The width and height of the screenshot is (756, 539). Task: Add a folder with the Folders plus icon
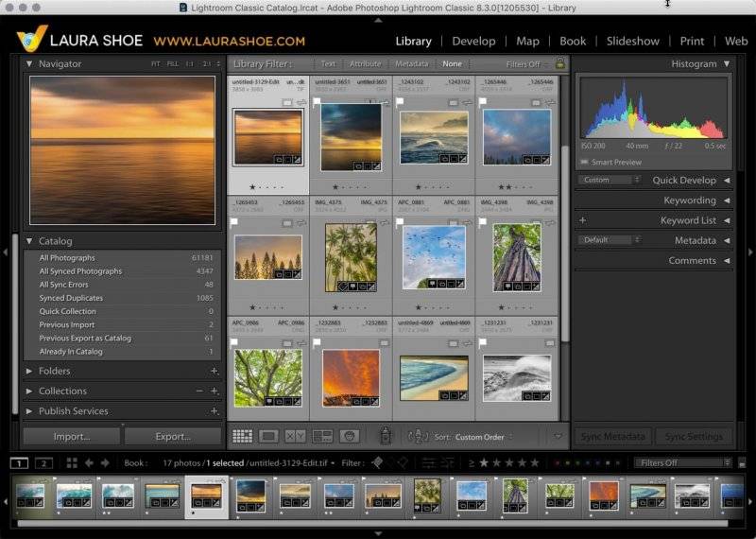coord(215,371)
